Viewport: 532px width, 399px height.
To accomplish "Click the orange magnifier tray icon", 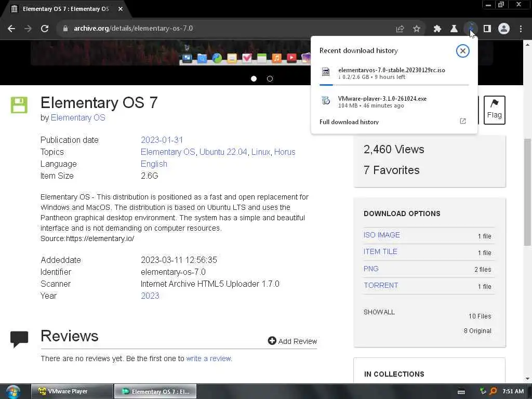I will click(x=494, y=391).
